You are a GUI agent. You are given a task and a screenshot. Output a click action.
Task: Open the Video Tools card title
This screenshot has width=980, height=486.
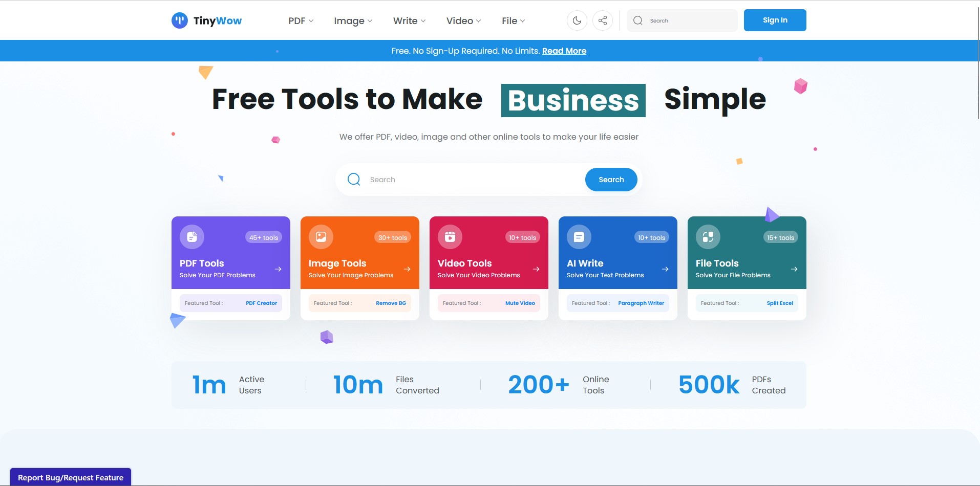point(464,263)
